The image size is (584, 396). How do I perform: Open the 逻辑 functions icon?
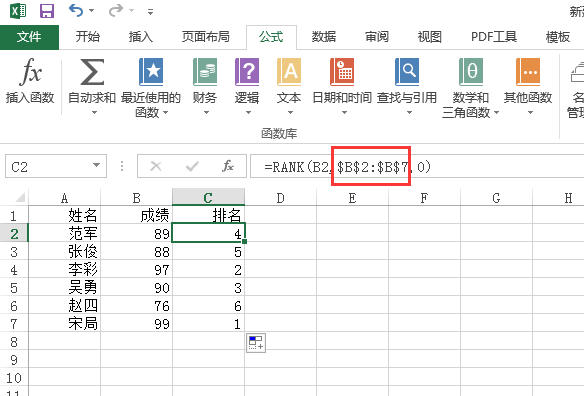247,72
